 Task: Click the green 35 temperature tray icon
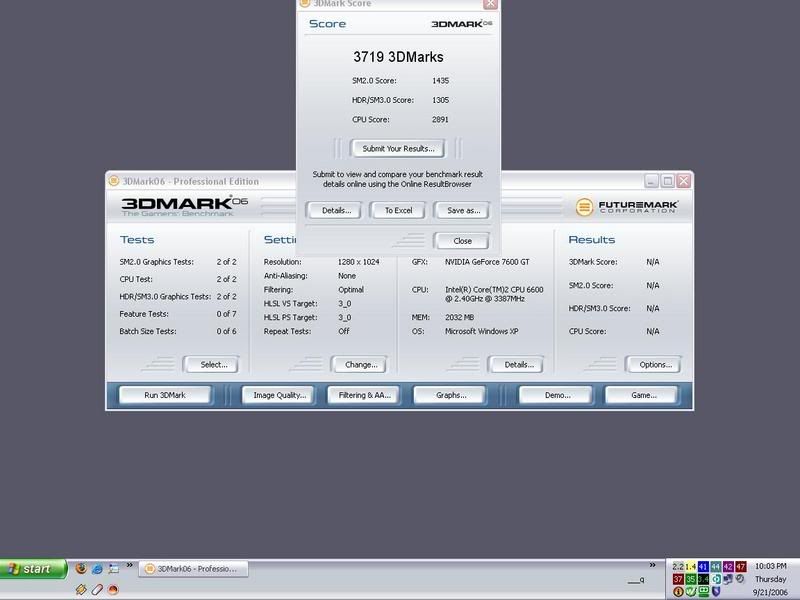690,579
